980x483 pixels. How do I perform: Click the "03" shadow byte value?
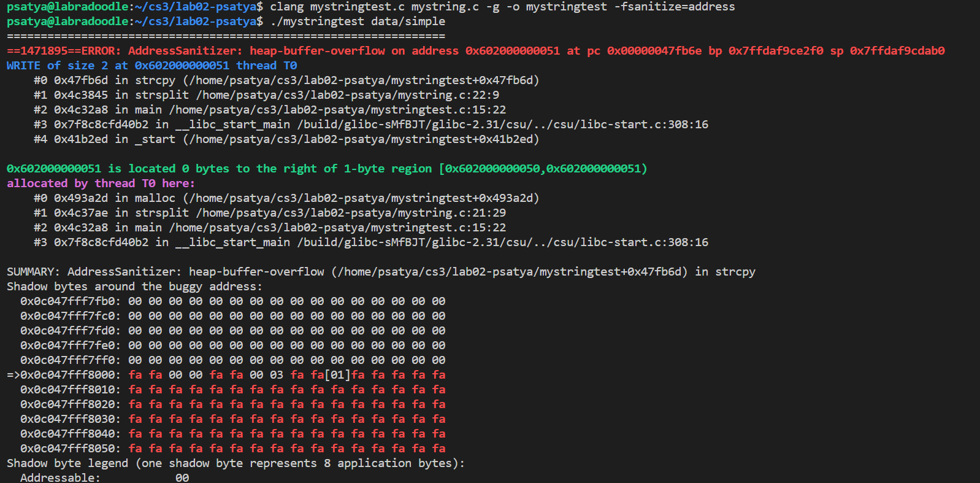pyautogui.click(x=277, y=375)
